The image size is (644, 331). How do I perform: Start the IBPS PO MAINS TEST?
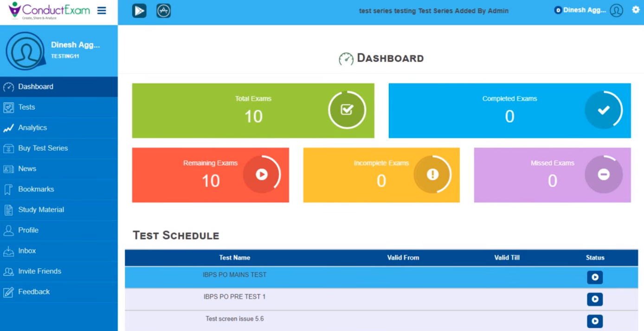pyautogui.click(x=594, y=277)
